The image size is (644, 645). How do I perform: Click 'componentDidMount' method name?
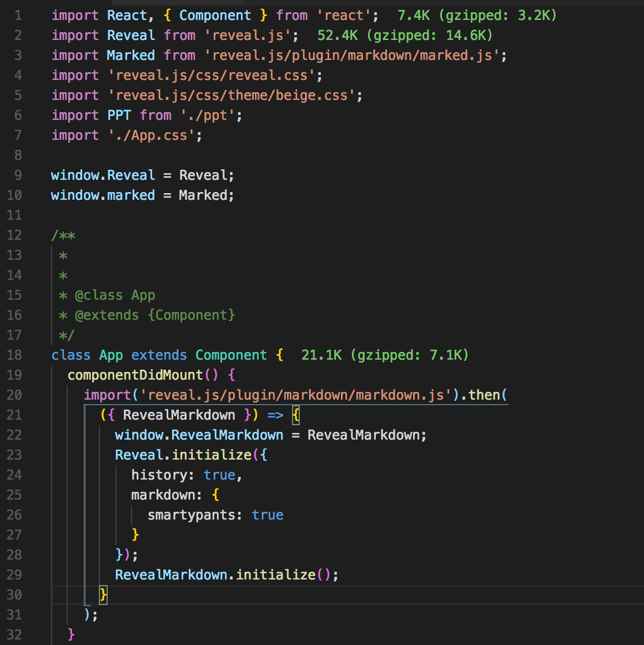pyautogui.click(x=135, y=375)
